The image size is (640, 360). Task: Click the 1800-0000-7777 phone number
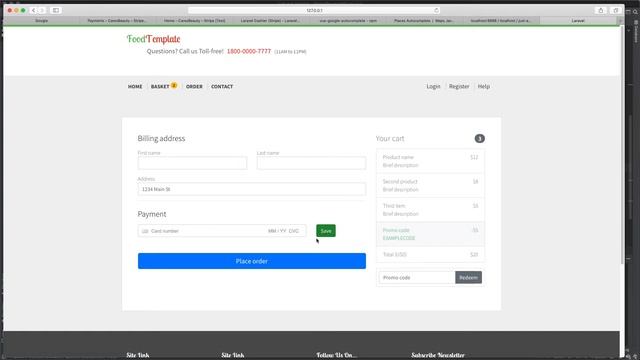[x=249, y=51]
